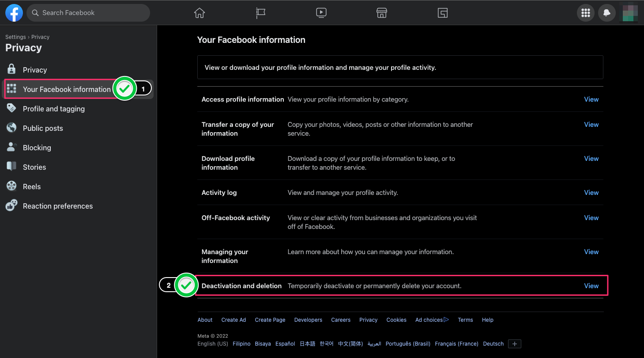Switch language to Español
This screenshot has width=644, height=358.
coord(285,344)
